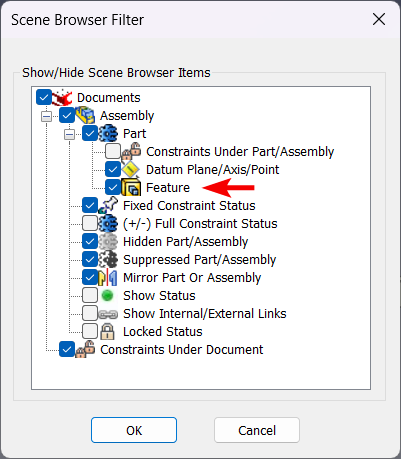401x459 pixels.
Task: Select the Assembly node icon
Action: [85, 115]
